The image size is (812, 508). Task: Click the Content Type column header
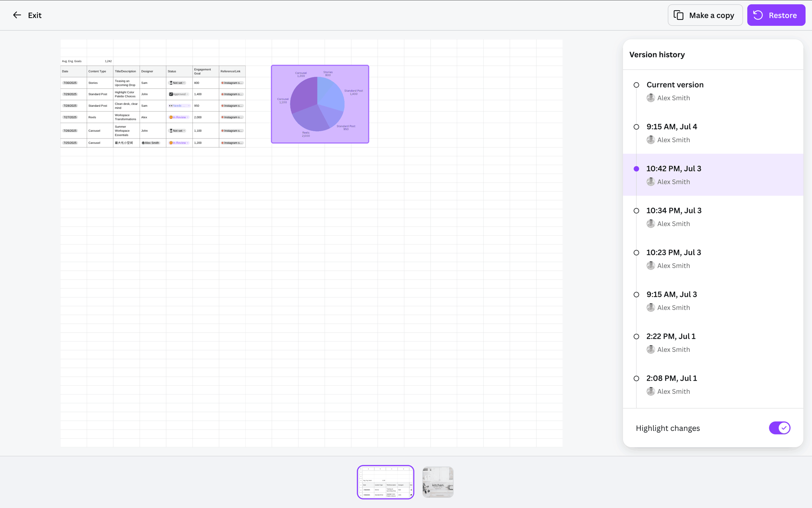tap(100, 71)
